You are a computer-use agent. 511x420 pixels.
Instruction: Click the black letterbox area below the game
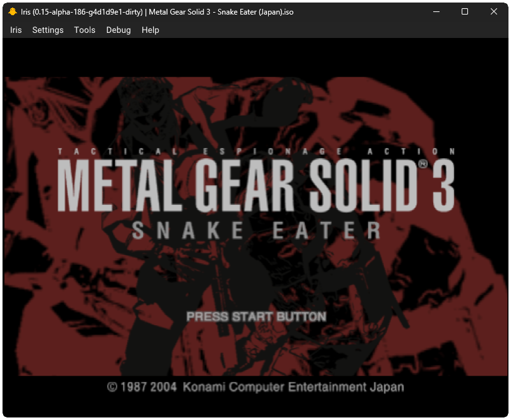click(x=255, y=409)
